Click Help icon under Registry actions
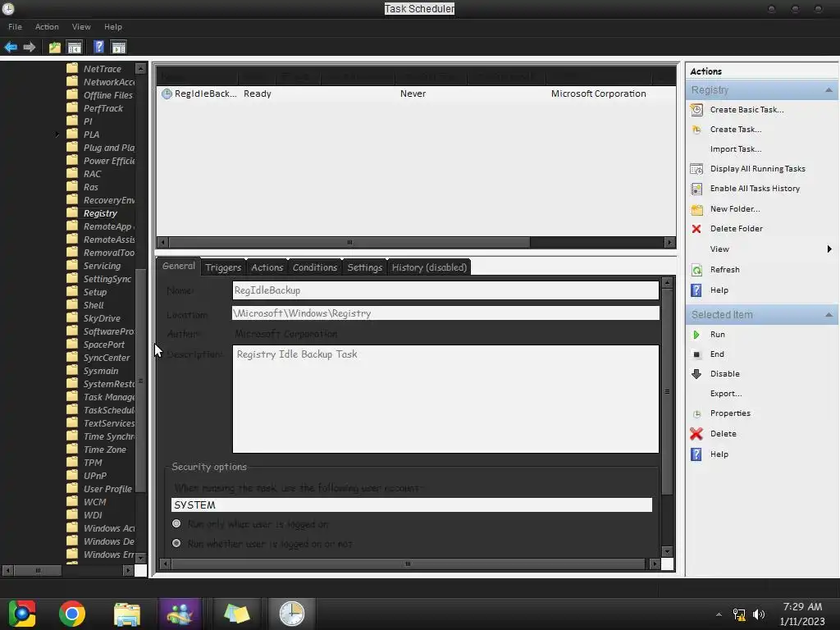 point(696,290)
